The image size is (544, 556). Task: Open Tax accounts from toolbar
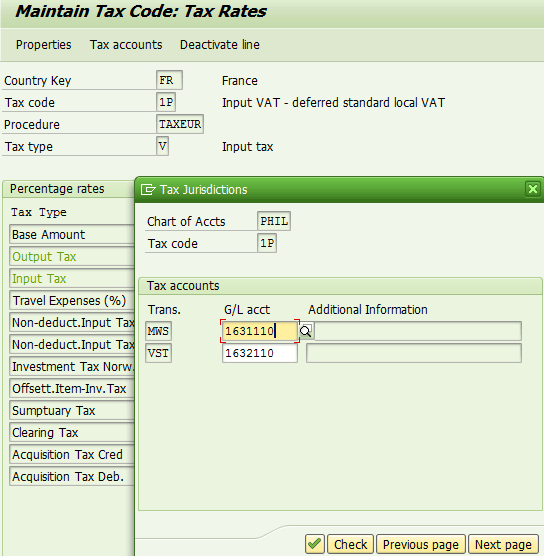point(126,45)
